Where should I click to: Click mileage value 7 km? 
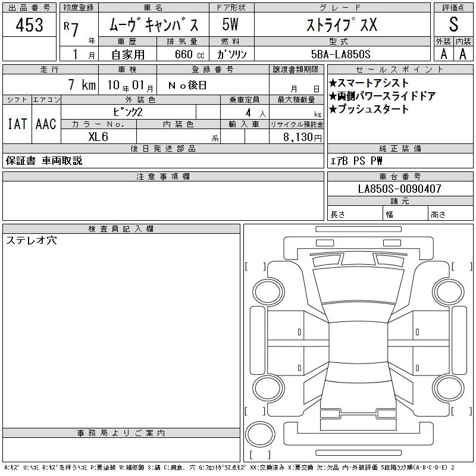click(x=82, y=84)
